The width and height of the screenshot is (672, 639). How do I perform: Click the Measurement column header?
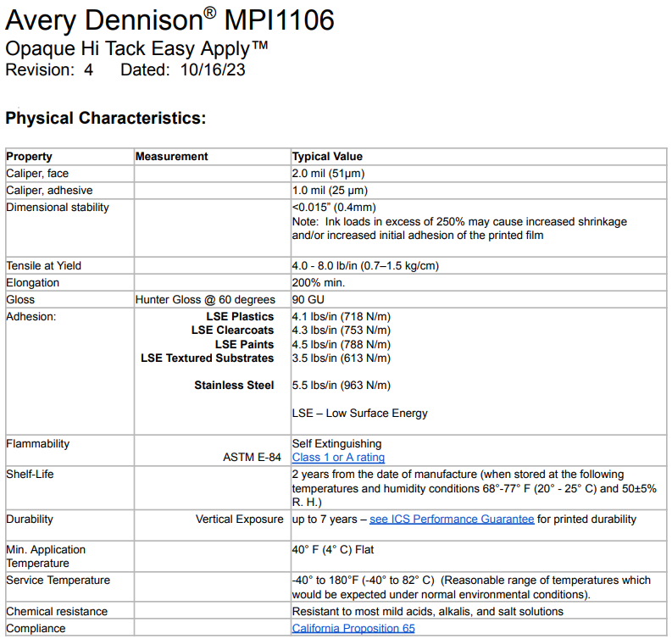coord(172,157)
